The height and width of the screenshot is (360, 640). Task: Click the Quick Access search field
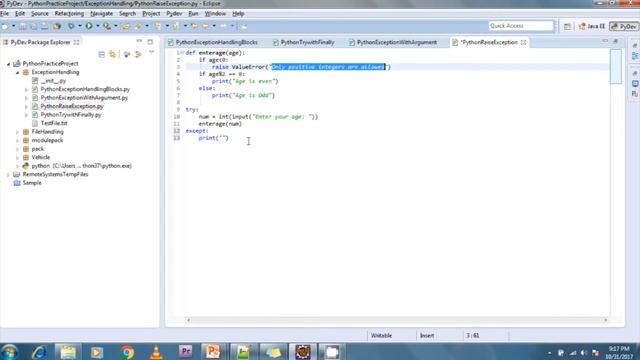(x=521, y=26)
